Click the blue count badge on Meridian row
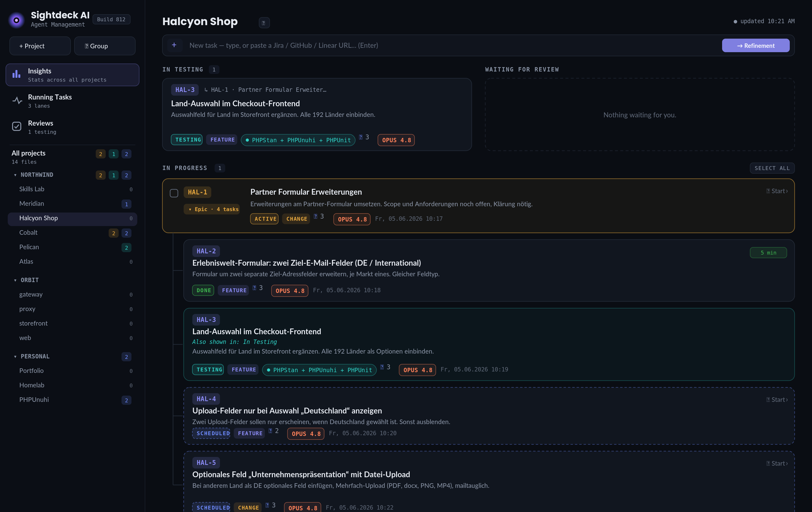812x512 pixels. coord(126,204)
